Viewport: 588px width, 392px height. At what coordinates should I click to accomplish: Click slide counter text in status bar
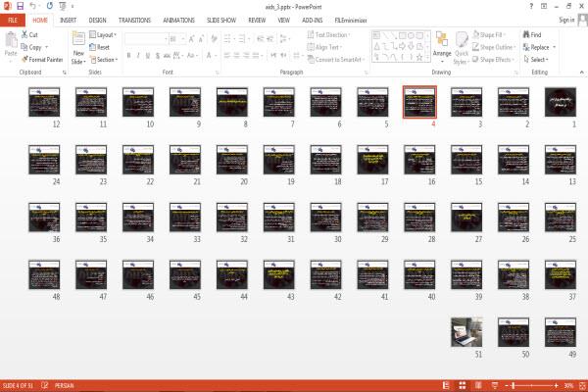click(18, 385)
